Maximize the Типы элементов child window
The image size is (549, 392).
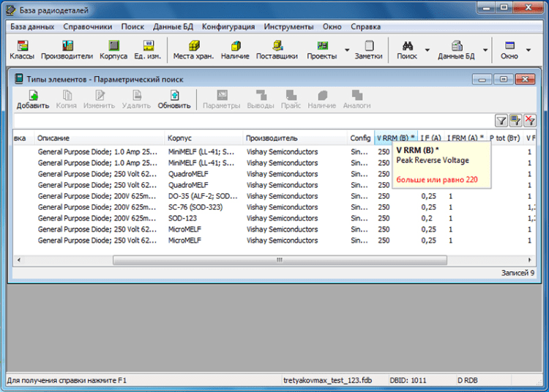click(504, 80)
